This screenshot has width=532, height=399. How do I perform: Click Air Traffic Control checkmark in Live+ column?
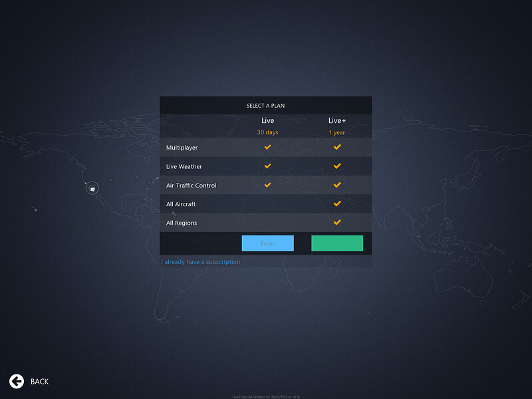(x=337, y=185)
